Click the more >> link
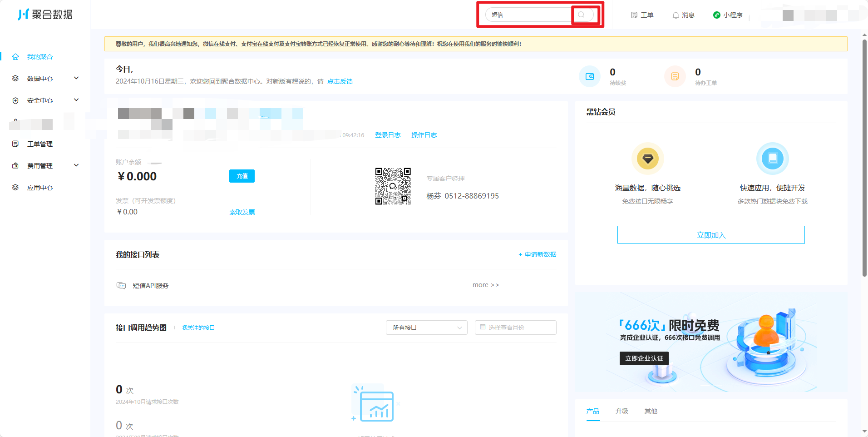This screenshot has width=868, height=437. tap(486, 285)
